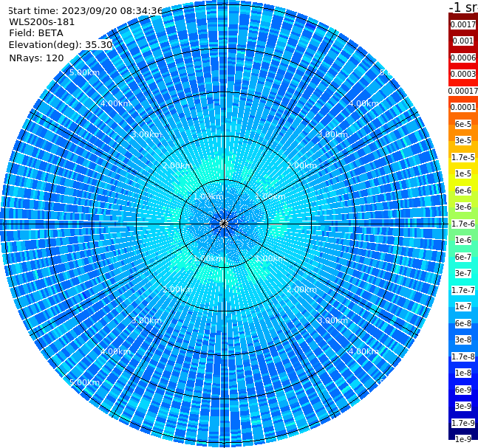The width and height of the screenshot is (478, 448).
Task: Select the 6e-5 orange colorbar label
Action: [x=463, y=124]
